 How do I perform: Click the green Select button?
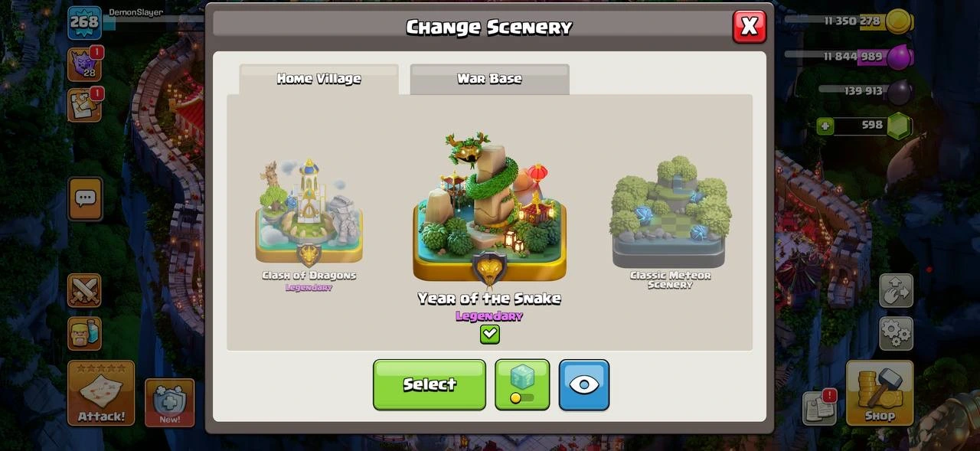(x=430, y=384)
